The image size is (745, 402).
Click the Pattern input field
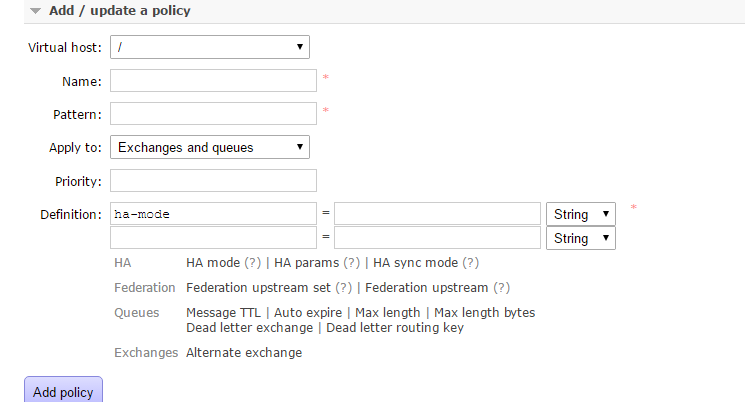(213, 114)
